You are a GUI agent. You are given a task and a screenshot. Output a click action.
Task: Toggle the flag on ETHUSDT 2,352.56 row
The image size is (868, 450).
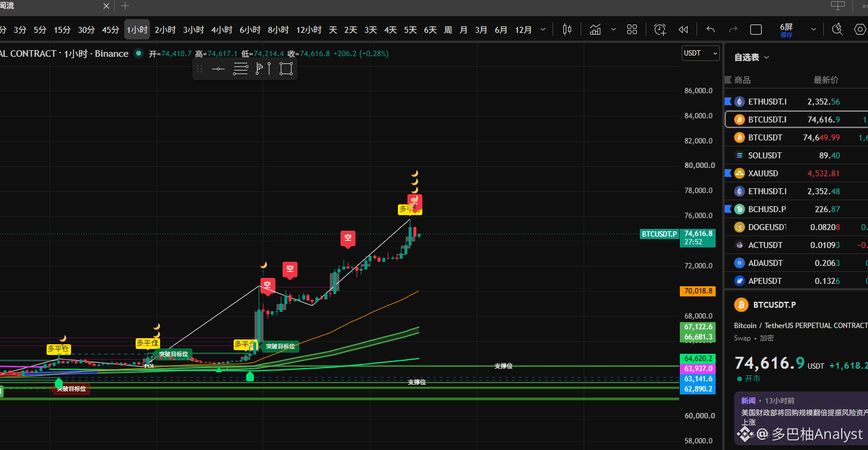pyautogui.click(x=728, y=102)
